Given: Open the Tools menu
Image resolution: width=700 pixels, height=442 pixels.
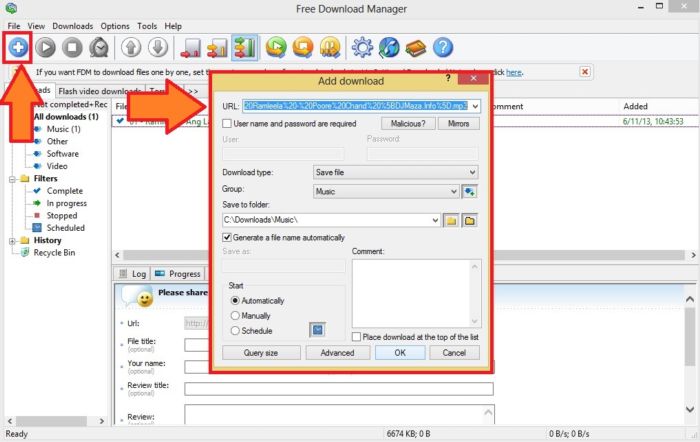Looking at the screenshot, I should (x=147, y=26).
